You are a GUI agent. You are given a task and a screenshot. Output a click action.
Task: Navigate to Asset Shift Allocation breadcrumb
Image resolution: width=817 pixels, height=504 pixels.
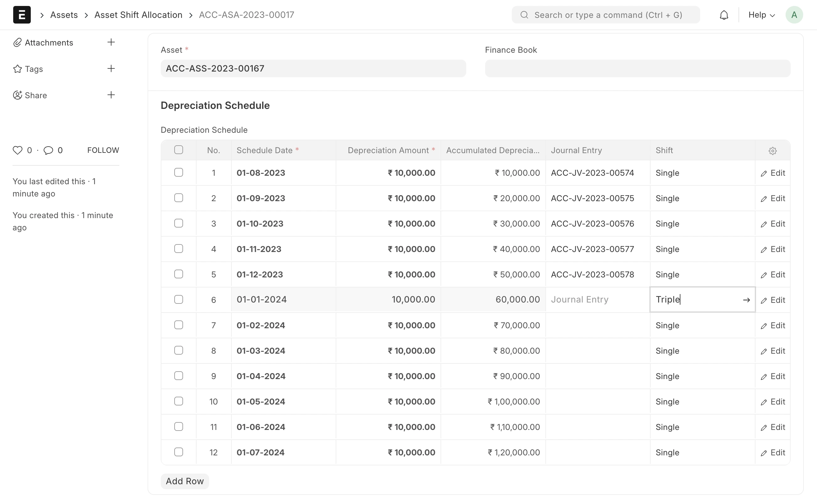click(x=138, y=15)
